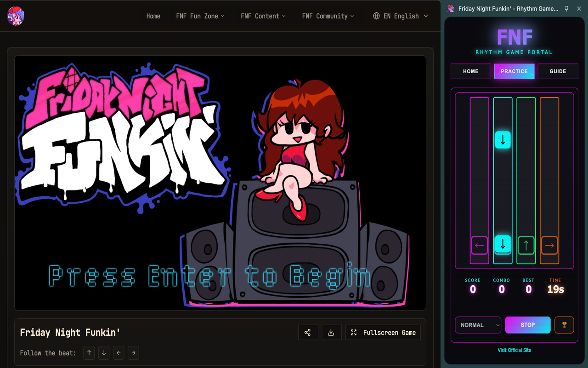Stop the practice session with STOP button
This screenshot has width=588, height=368.
pyautogui.click(x=528, y=325)
